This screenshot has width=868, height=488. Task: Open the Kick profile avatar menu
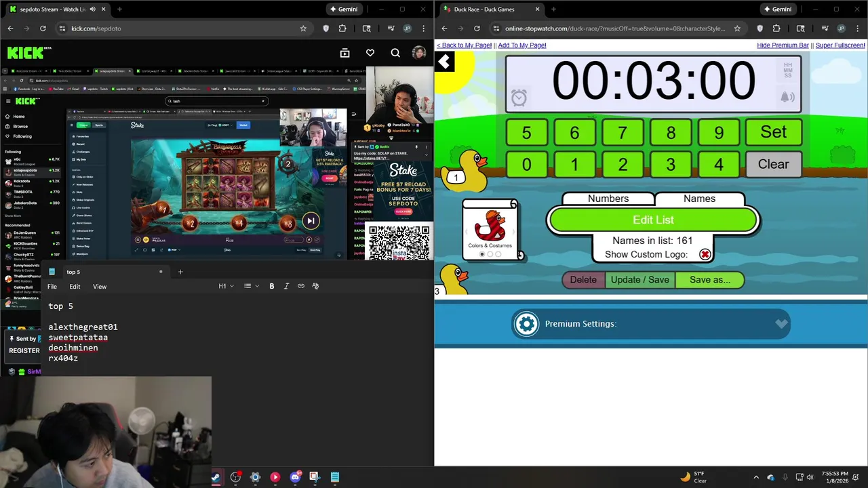(x=419, y=53)
